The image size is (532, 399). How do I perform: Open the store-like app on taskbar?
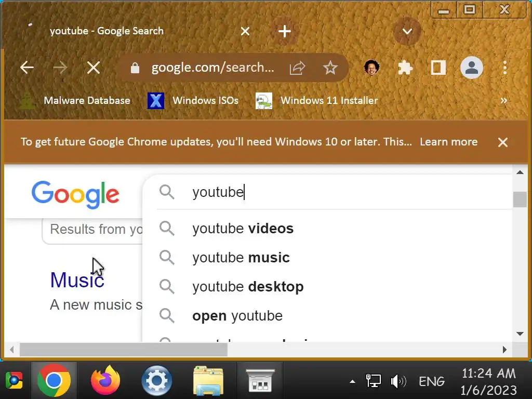pos(260,380)
